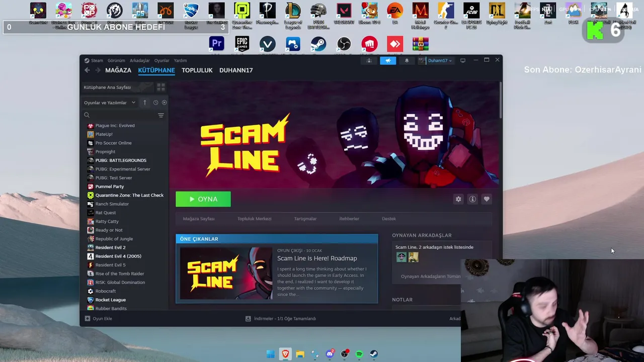Viewport: 644px width, 362px height.
Task: Open İndirmeler downloads status
Action: pyautogui.click(x=281, y=319)
